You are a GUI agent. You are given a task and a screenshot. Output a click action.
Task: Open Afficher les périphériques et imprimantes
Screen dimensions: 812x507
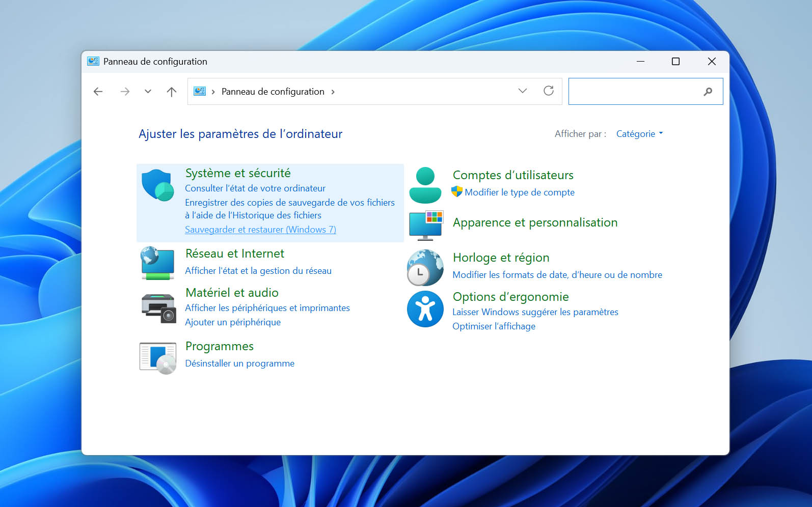click(267, 308)
